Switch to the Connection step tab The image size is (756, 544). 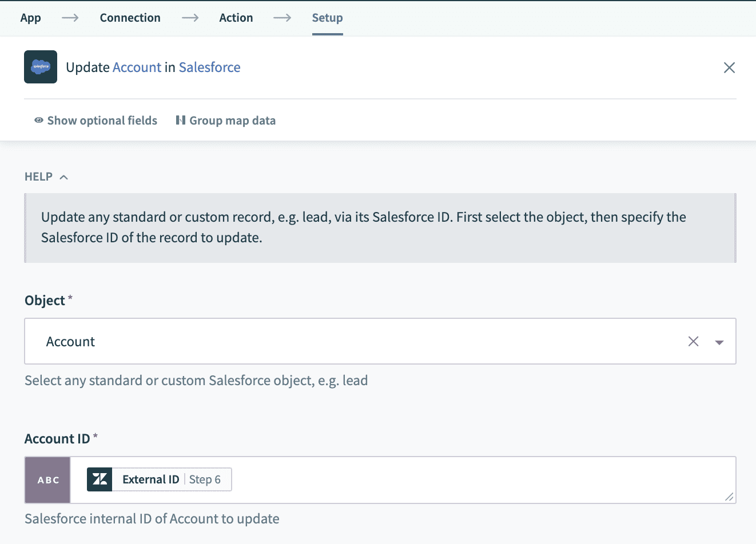[130, 18]
